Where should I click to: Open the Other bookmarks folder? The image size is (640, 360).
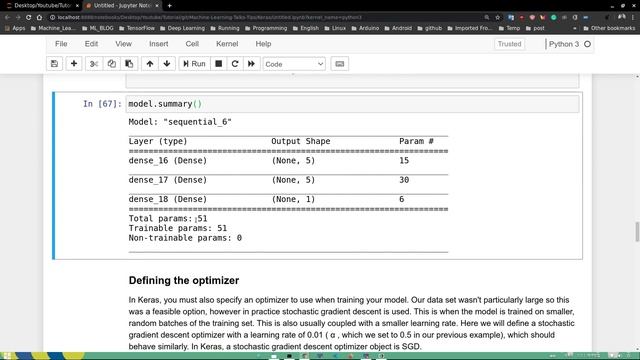point(609,28)
